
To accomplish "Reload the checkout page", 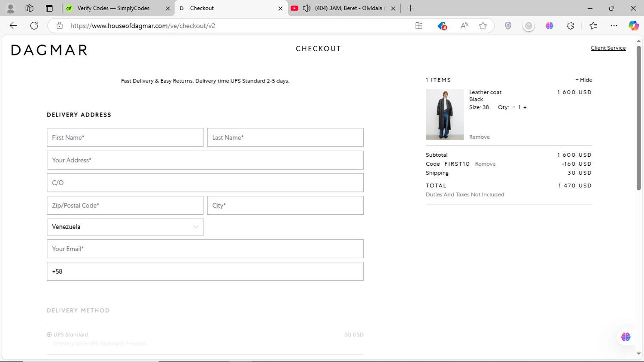I will [34, 26].
